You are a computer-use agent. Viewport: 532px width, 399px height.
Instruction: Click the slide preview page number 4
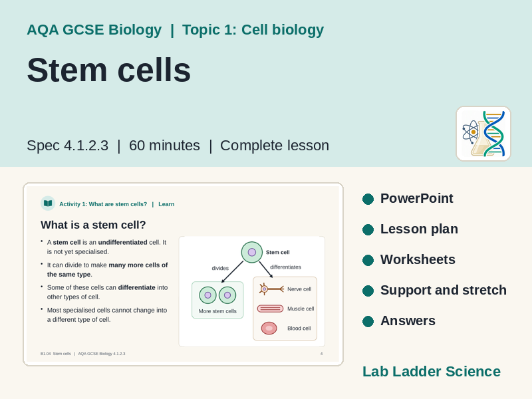322,354
